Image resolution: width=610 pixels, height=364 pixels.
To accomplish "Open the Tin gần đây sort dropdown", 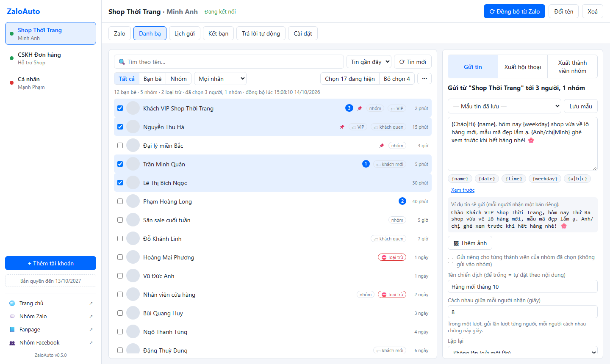I will 369,62.
